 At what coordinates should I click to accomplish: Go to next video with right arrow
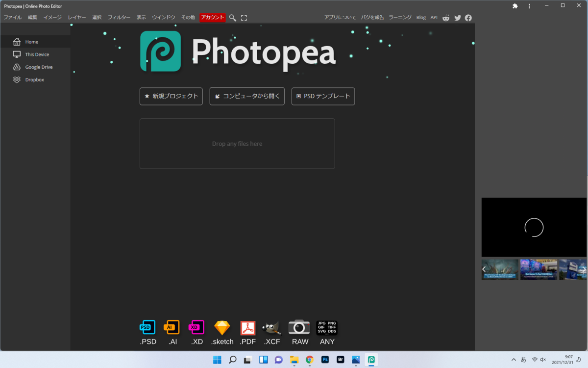pyautogui.click(x=584, y=269)
